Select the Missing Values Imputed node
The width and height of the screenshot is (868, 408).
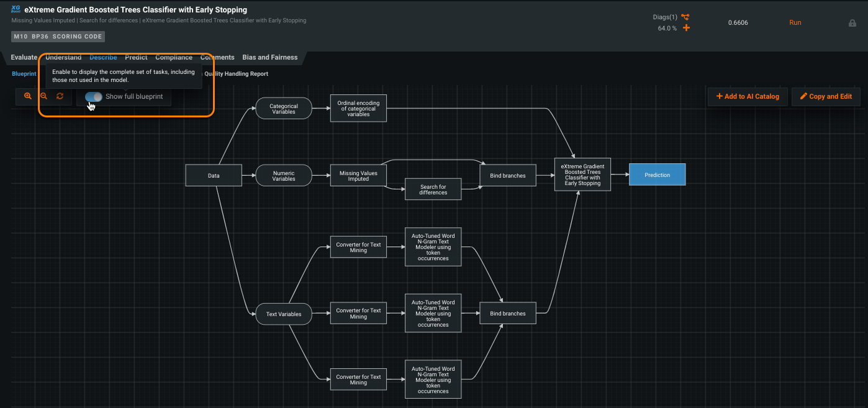[x=358, y=176]
